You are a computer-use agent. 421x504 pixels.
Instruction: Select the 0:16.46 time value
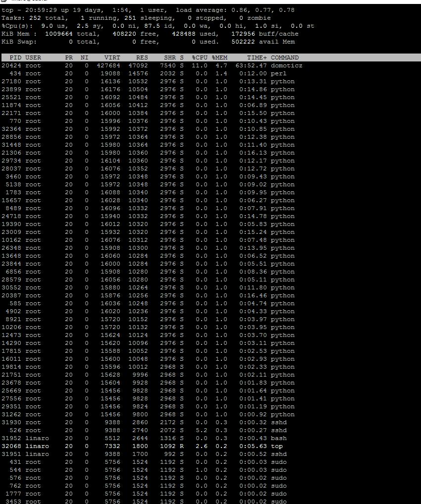(253, 295)
